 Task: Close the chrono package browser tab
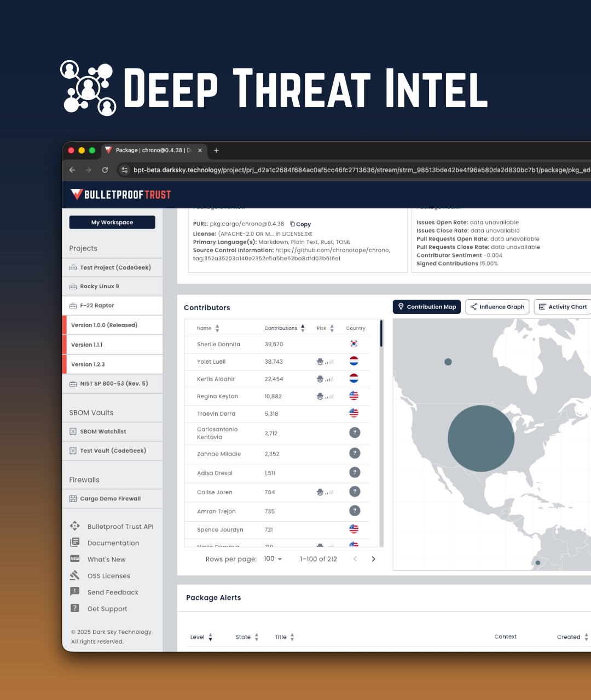200,150
